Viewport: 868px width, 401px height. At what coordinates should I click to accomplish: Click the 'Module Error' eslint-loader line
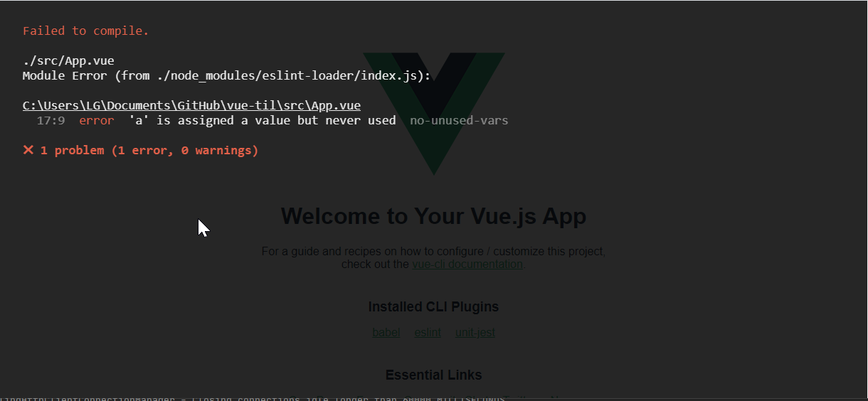click(x=226, y=75)
